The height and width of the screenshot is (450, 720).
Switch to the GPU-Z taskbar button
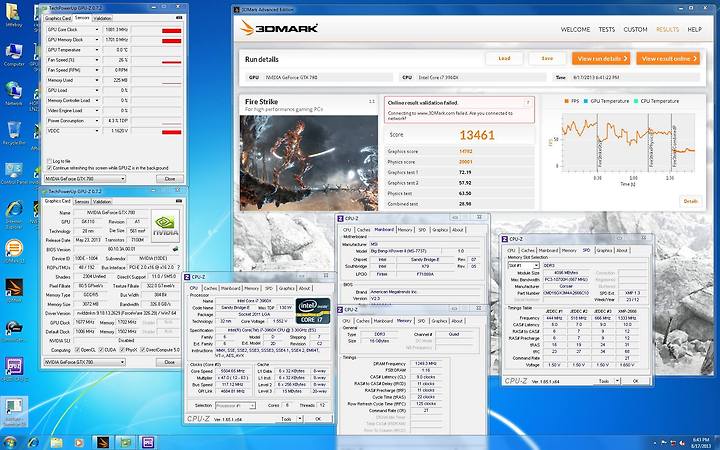tap(125, 443)
